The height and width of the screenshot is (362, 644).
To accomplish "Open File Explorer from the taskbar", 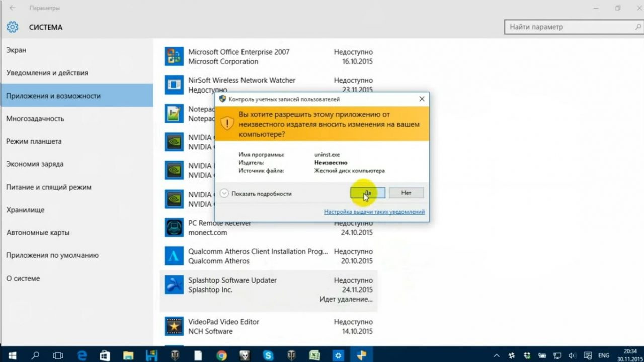I will pos(127,355).
